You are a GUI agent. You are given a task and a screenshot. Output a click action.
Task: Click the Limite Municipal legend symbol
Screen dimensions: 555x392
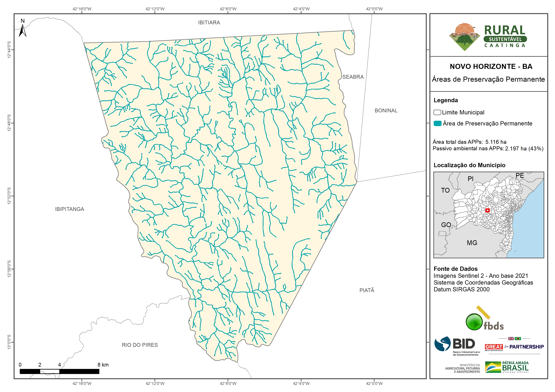[437, 112]
